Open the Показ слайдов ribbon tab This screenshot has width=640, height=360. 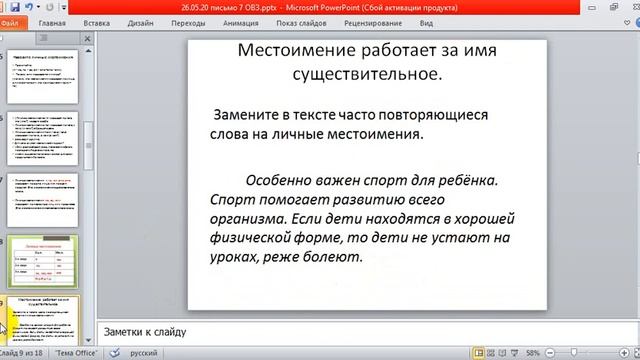301,23
